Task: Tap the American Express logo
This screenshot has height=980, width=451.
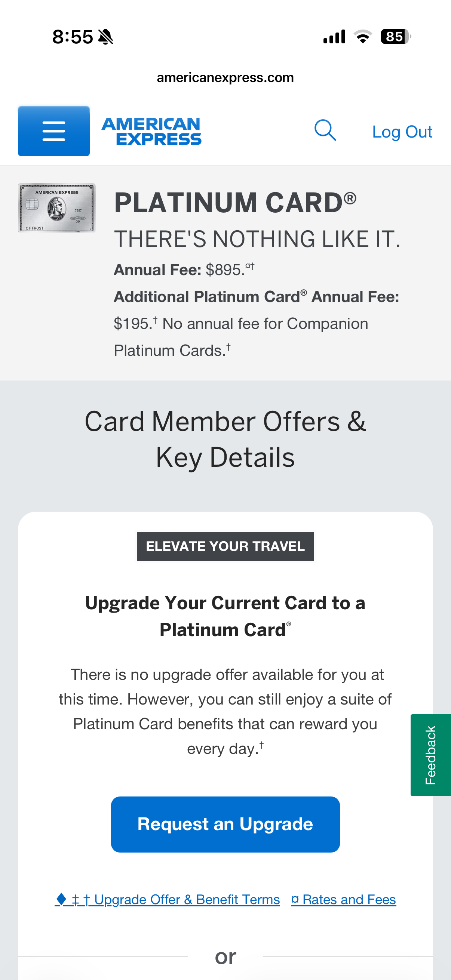Action: click(151, 131)
